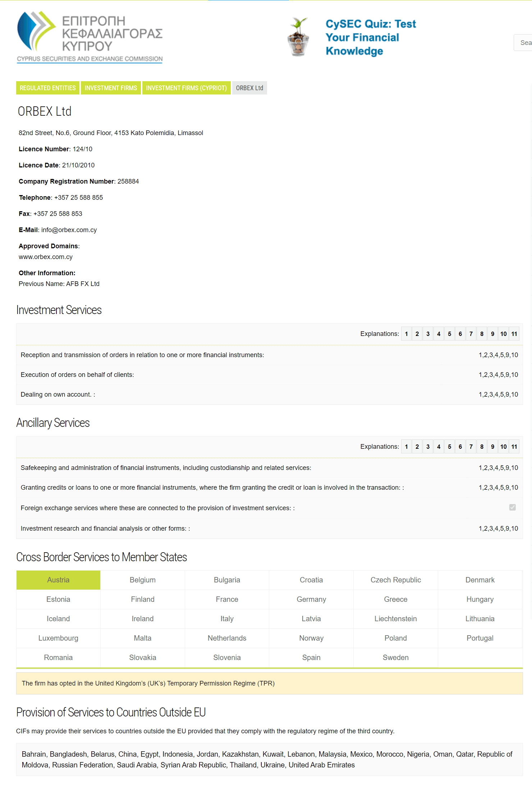The image size is (532, 812).
Task: Select Netherlands in member states
Action: [x=227, y=638]
